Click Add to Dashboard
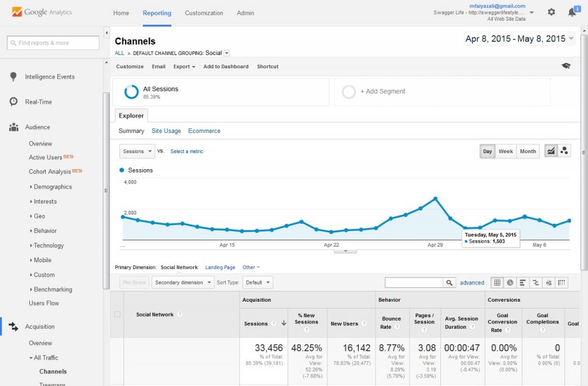588x386 pixels. point(226,67)
